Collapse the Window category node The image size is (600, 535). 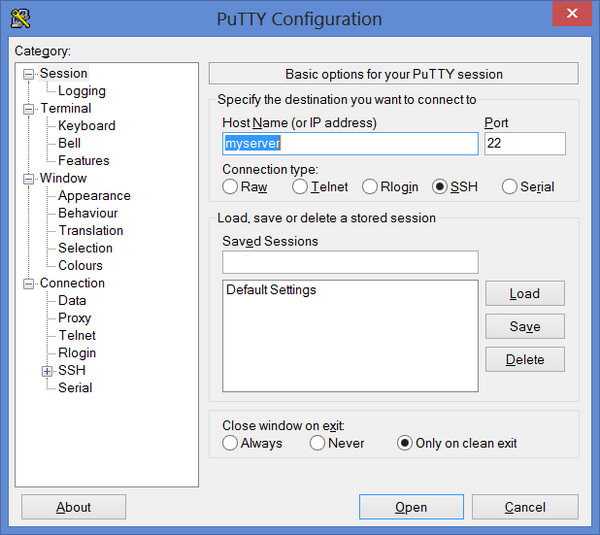(29, 179)
